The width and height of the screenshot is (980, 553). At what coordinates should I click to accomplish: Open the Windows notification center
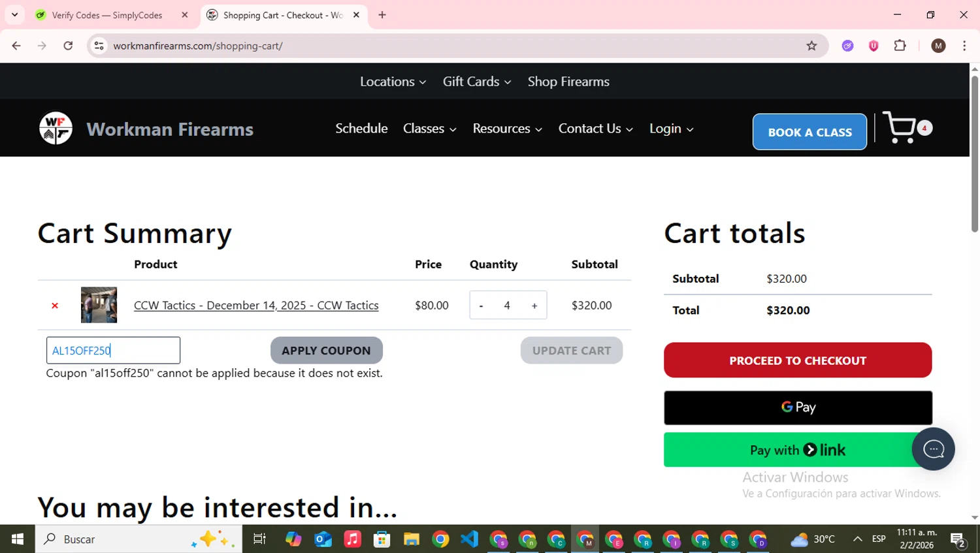pyautogui.click(x=958, y=539)
